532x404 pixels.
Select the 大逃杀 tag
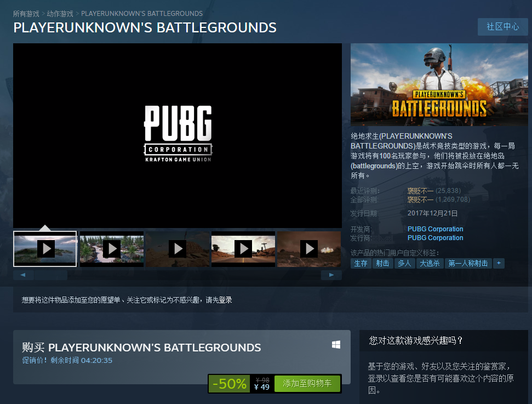[430, 264]
